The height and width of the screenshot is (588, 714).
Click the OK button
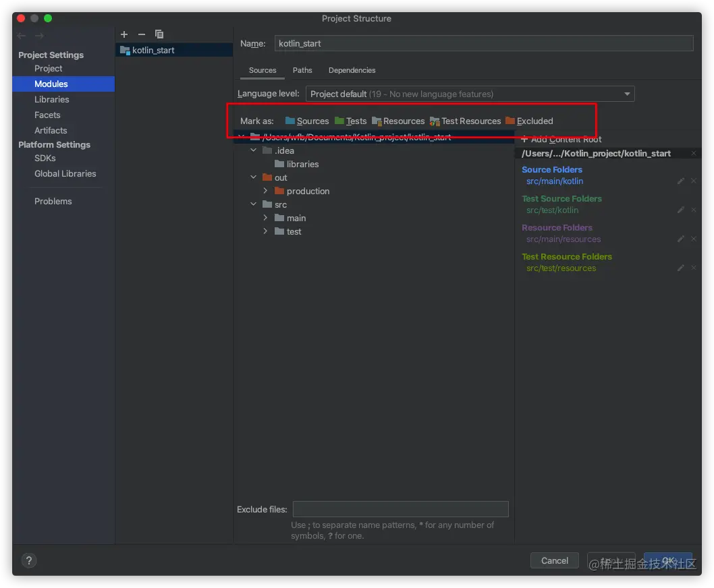[668, 560]
